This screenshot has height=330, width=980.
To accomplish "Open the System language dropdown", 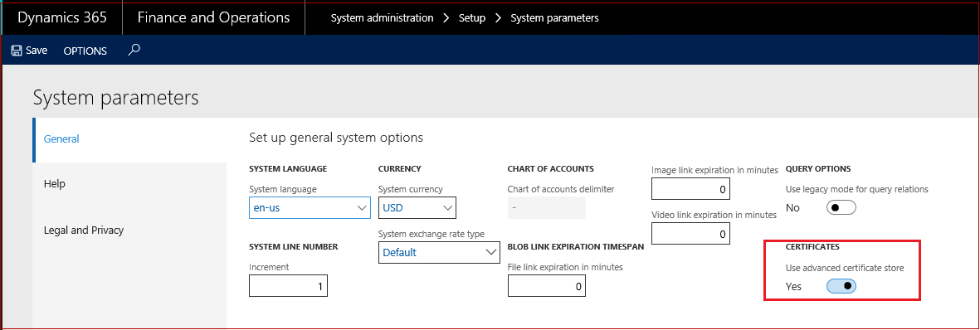I will (310, 208).
